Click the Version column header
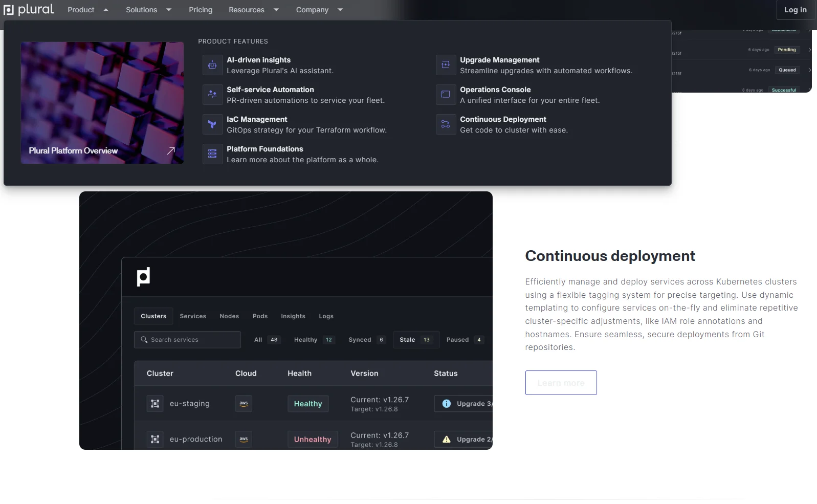This screenshot has height=504, width=817. tap(364, 374)
